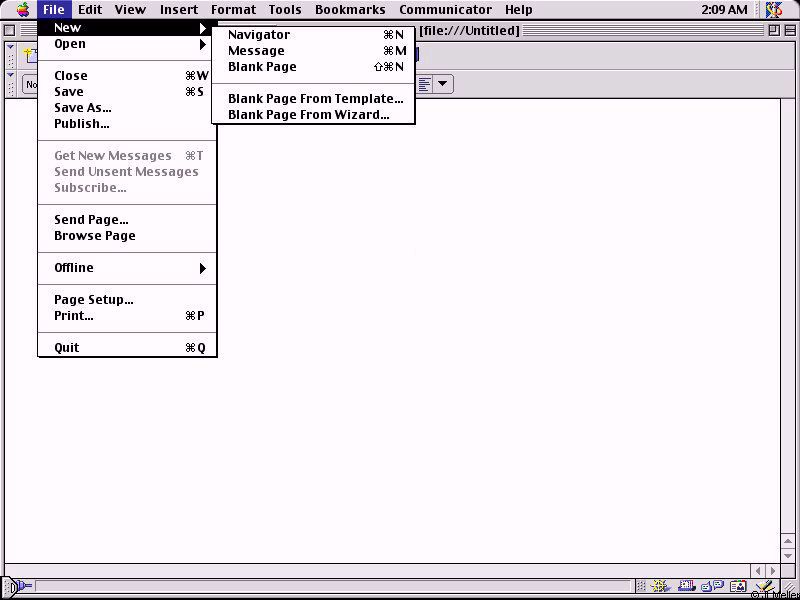The height and width of the screenshot is (600, 800).
Task: Select Browse Page menu item
Action: pos(94,236)
